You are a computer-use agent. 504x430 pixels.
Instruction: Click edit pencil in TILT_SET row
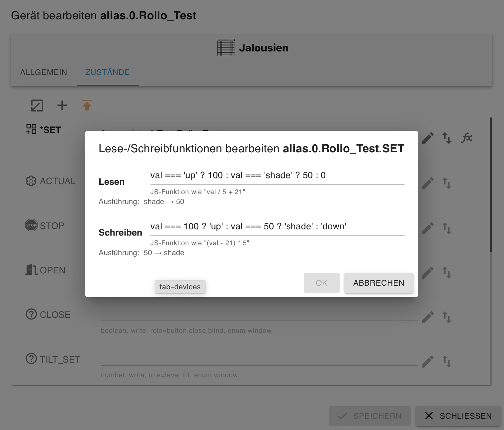click(428, 361)
